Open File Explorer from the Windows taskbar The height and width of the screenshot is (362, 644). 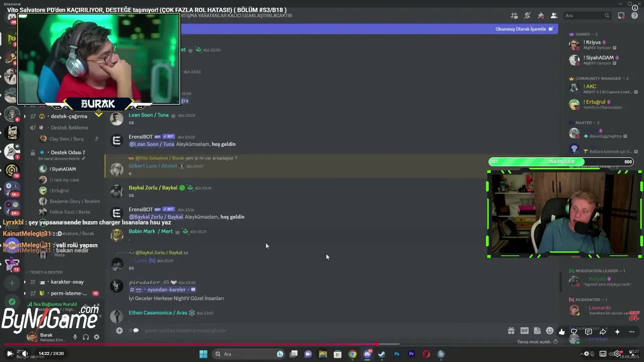coord(323,354)
